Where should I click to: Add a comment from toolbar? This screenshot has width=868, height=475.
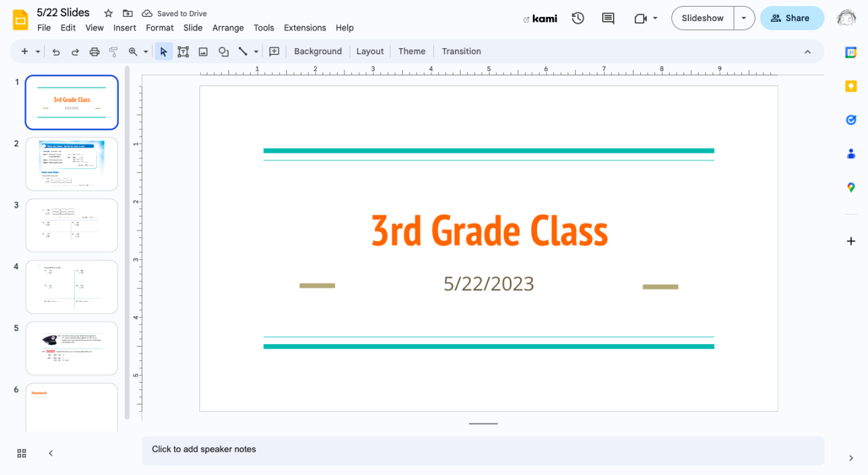[x=274, y=52]
